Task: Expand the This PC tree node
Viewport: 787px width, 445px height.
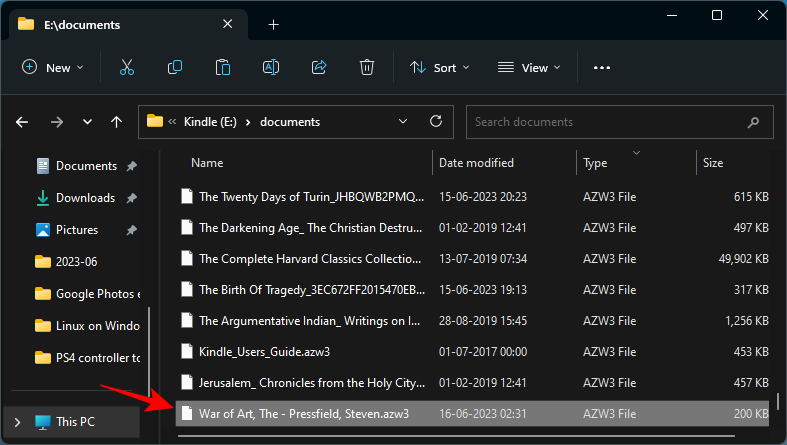Action: [15, 420]
